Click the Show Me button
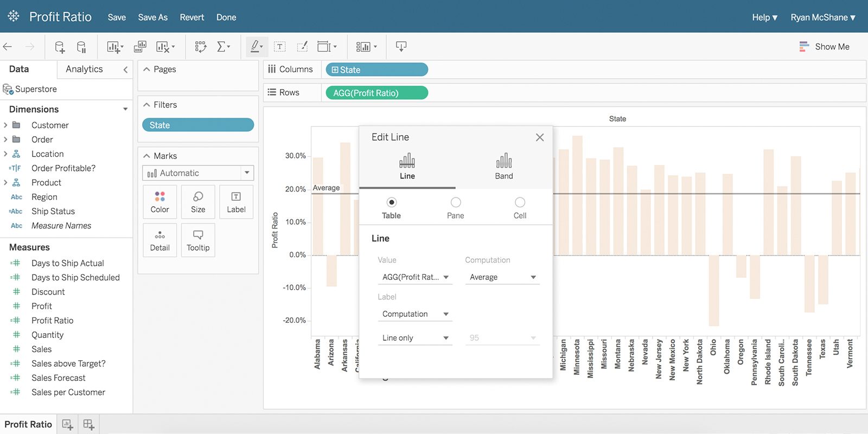The image size is (868, 434). (x=825, y=47)
